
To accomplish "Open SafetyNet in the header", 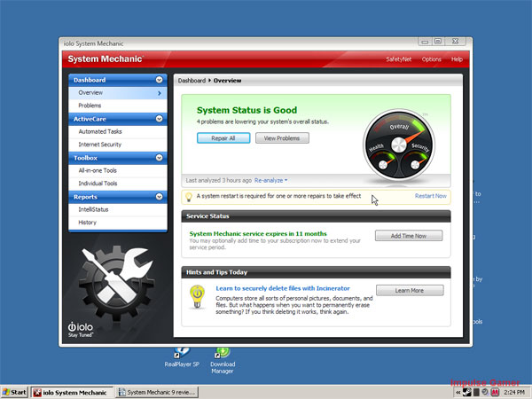I will pos(399,59).
